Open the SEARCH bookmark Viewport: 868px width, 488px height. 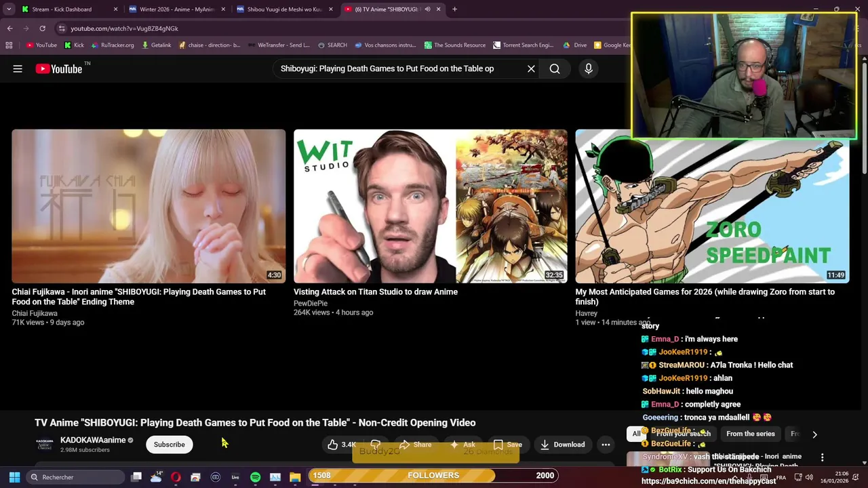[332, 45]
